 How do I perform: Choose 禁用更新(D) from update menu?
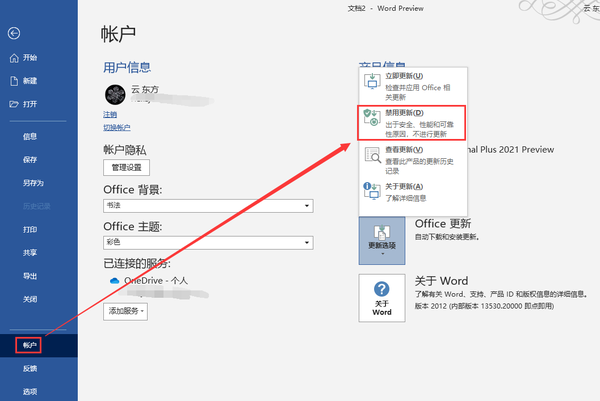[411, 123]
